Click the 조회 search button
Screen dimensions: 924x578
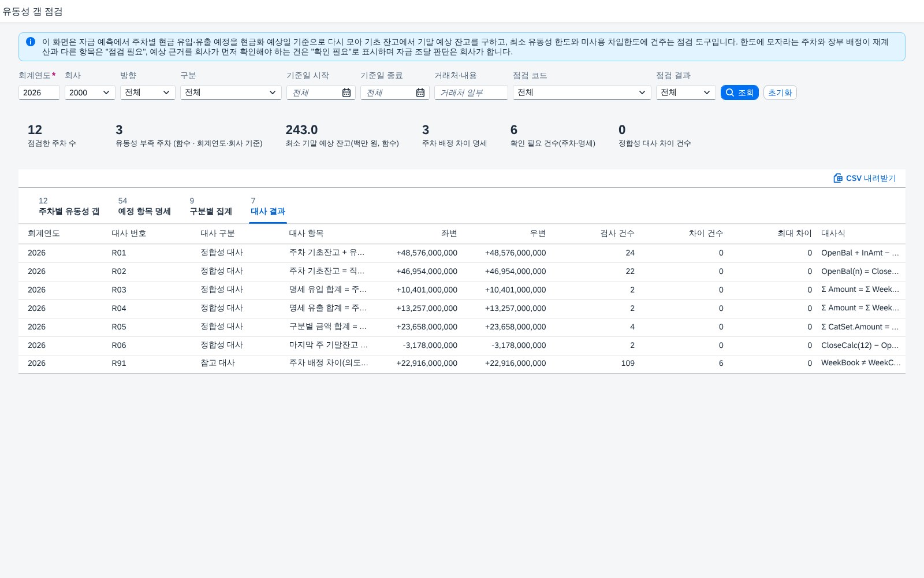point(740,92)
